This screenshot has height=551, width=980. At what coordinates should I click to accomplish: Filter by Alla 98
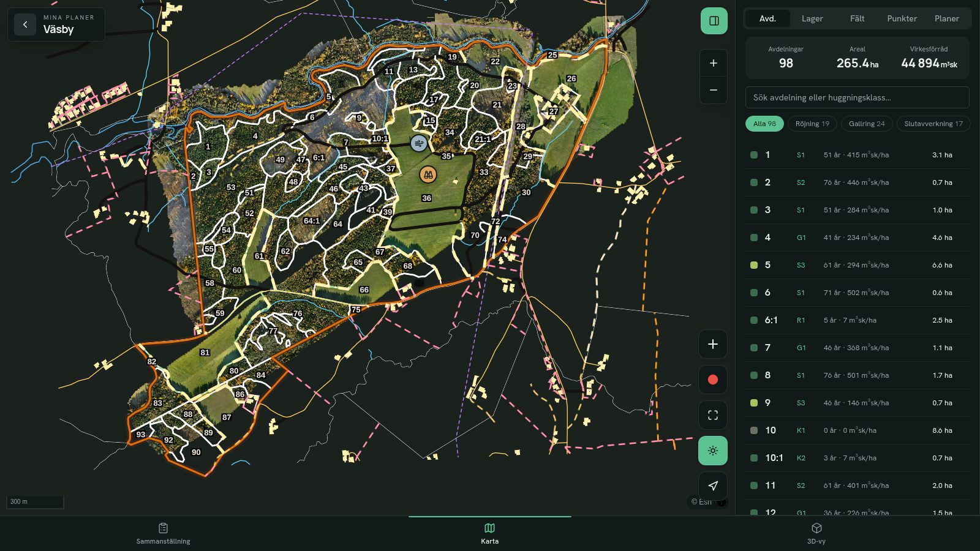764,124
